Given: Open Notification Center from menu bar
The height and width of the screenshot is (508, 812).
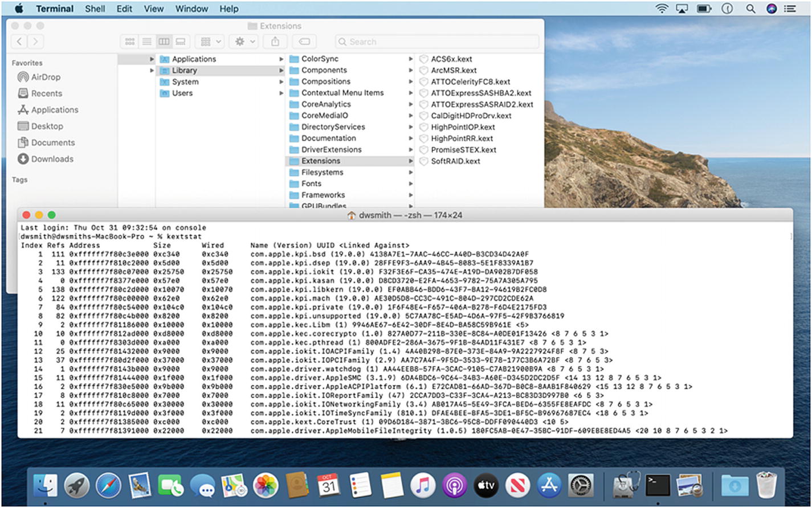Looking at the screenshot, I should tap(790, 9).
